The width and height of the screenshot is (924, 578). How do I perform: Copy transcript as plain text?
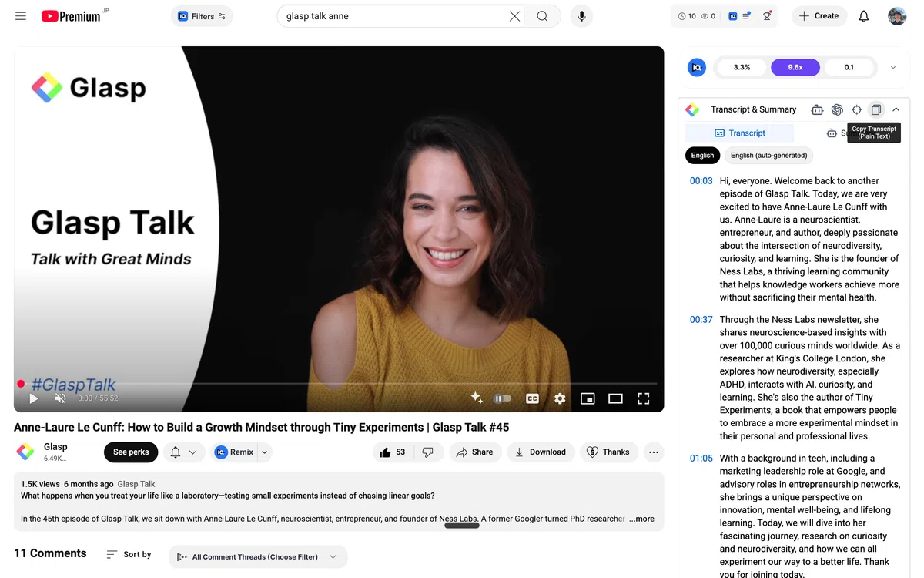point(875,109)
